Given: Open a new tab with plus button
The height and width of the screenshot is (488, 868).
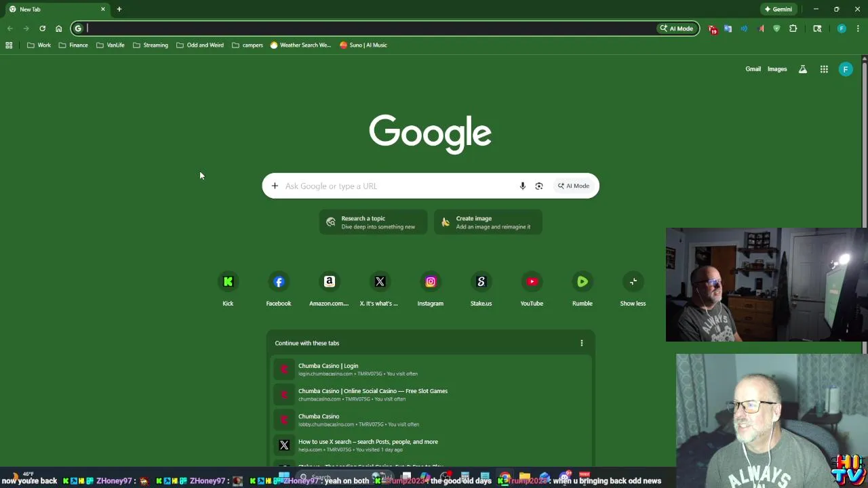Looking at the screenshot, I should pos(119,9).
